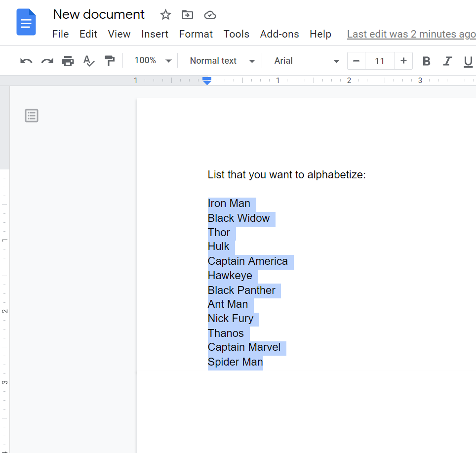Click the 'Hawkeye' list line
The width and height of the screenshot is (476, 453).
[230, 275]
